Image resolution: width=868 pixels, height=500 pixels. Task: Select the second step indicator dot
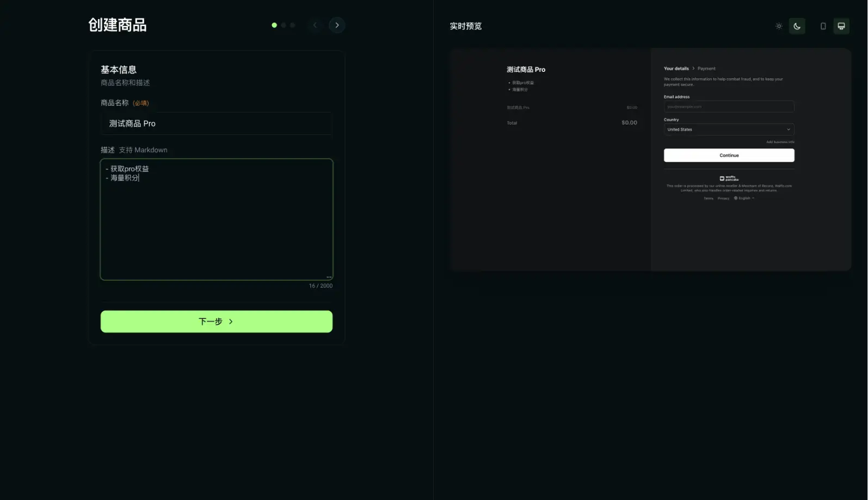point(284,25)
